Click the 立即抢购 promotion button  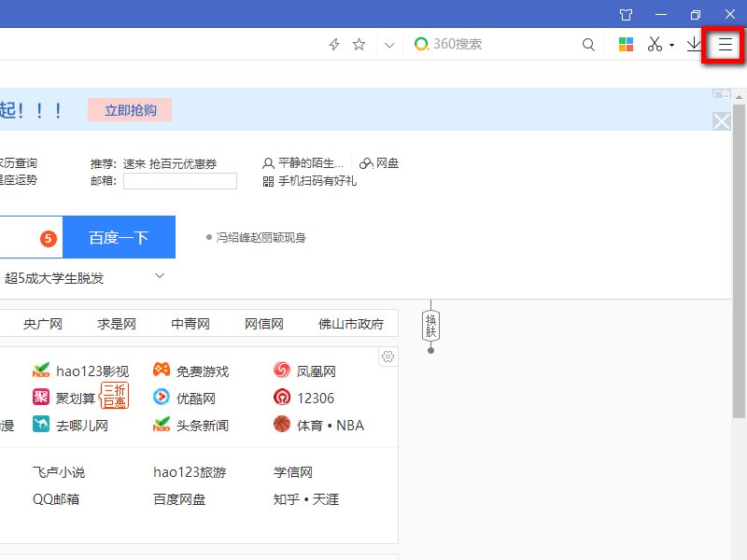click(132, 109)
